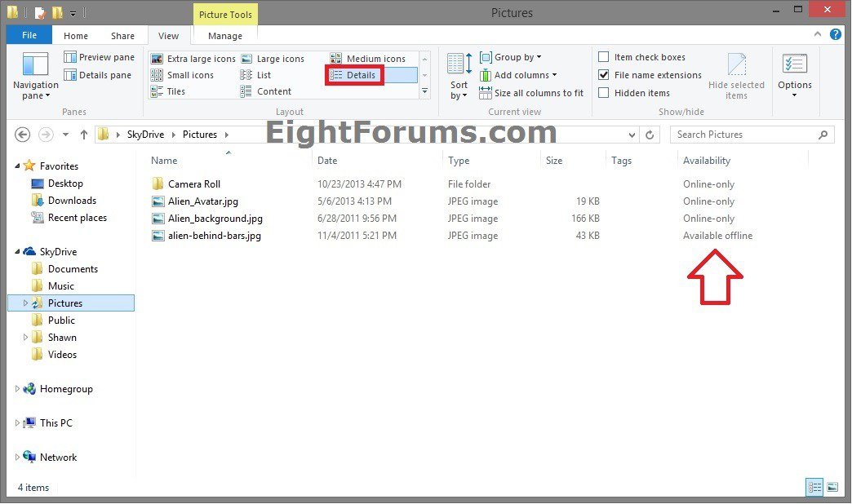Open the Add columns dropdown
Screen dimensions: 852x504
click(518, 75)
